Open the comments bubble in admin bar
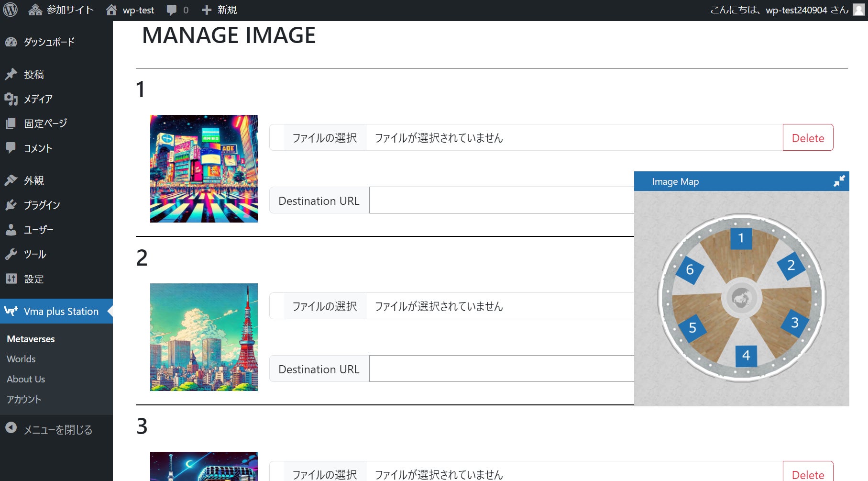The height and width of the screenshot is (481, 868). coord(177,10)
